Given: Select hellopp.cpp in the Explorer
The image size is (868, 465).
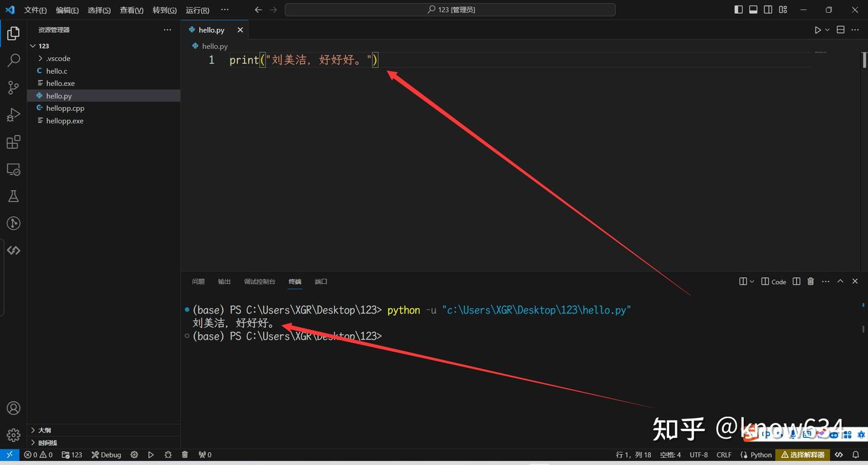Looking at the screenshot, I should pos(65,108).
